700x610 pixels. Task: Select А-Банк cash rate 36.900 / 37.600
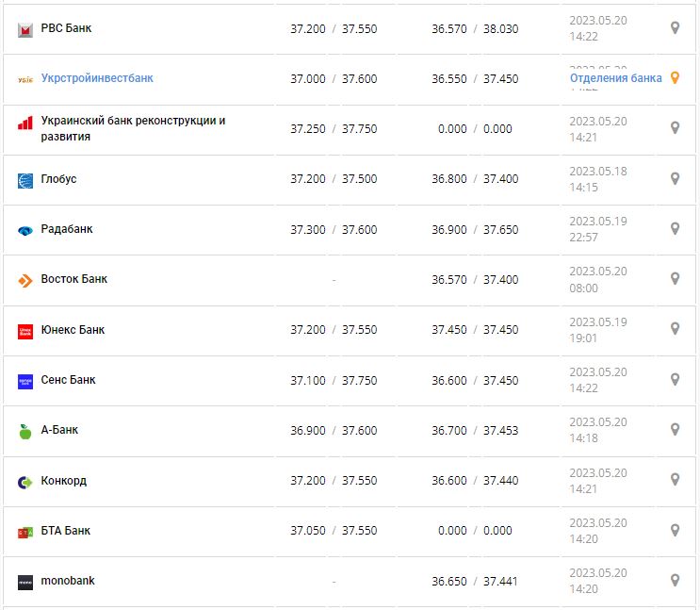[334, 430]
